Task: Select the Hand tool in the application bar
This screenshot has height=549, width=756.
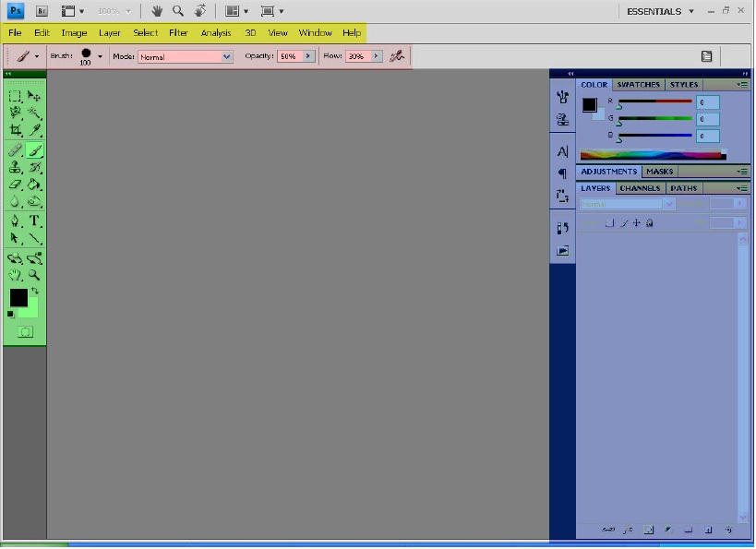Action: pos(157,11)
